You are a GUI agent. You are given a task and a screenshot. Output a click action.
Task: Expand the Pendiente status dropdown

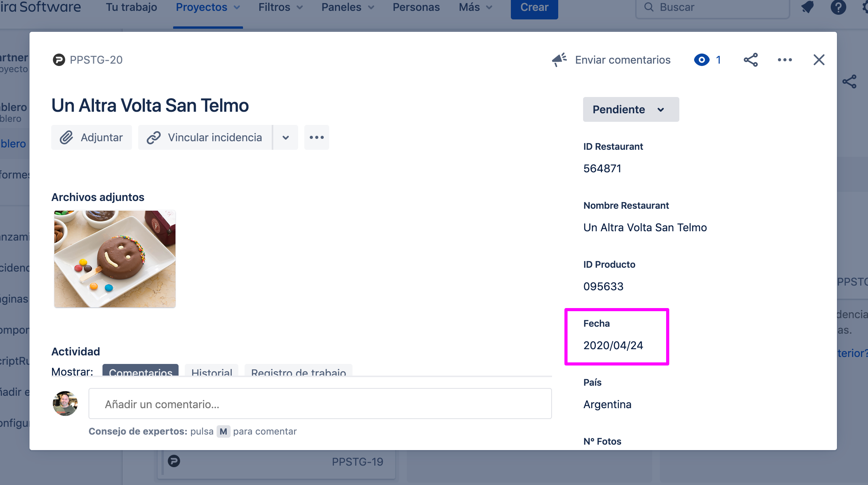point(630,109)
